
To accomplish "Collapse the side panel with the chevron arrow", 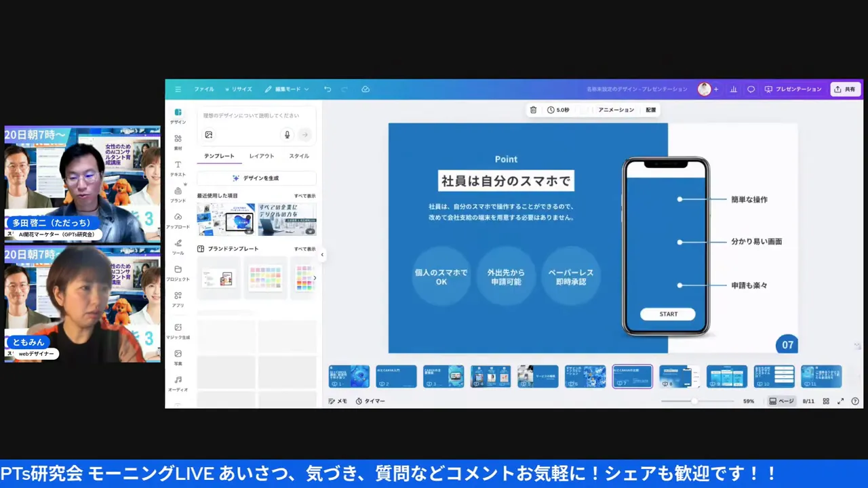I will tap(322, 255).
